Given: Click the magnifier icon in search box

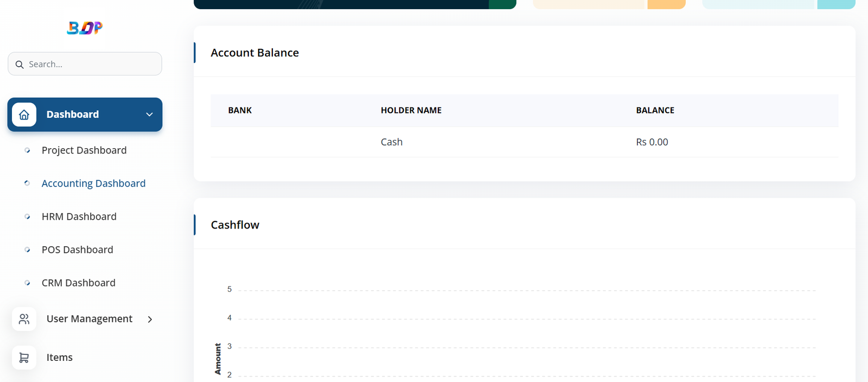Looking at the screenshot, I should click(20, 65).
